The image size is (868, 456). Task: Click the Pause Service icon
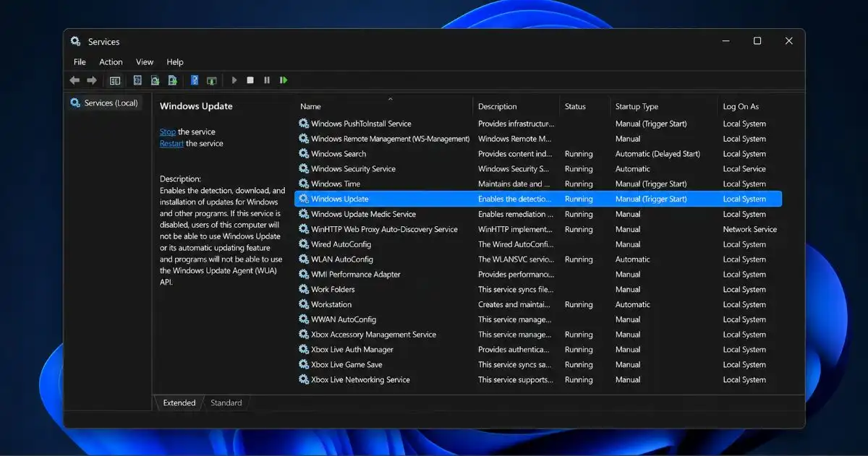click(x=267, y=80)
